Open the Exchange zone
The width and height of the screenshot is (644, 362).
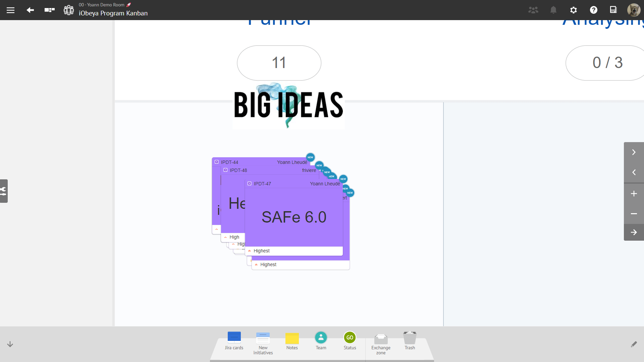pyautogui.click(x=381, y=344)
